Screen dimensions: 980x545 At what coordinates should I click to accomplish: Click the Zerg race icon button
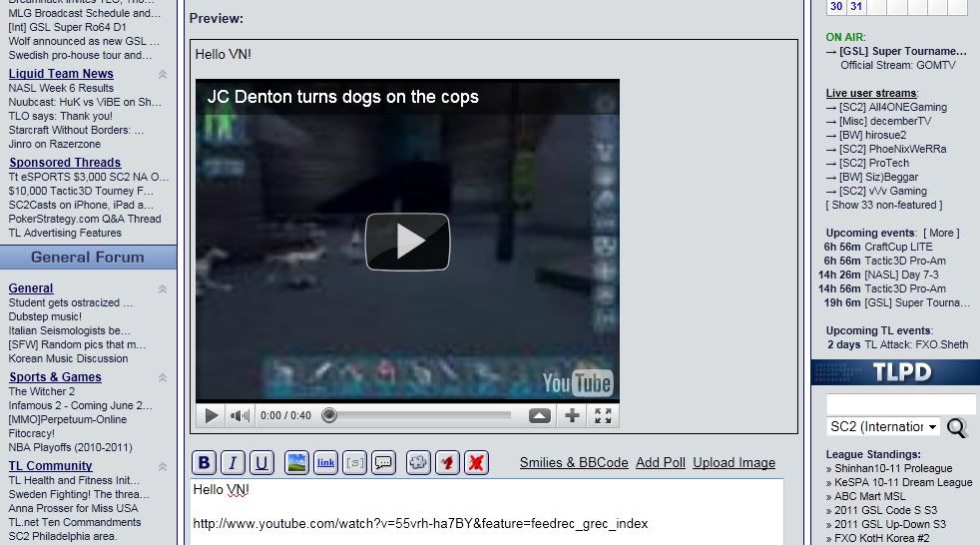click(x=418, y=463)
